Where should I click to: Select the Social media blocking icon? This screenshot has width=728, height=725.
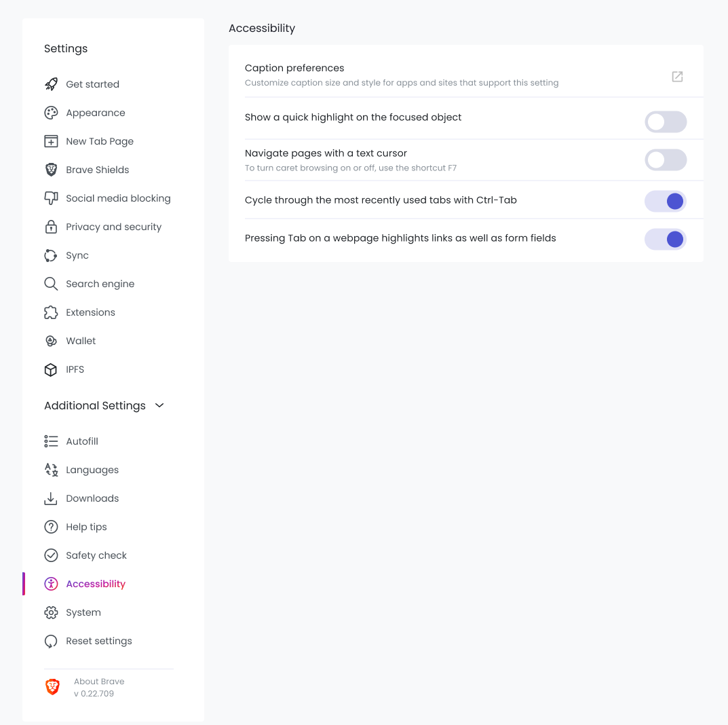51,198
